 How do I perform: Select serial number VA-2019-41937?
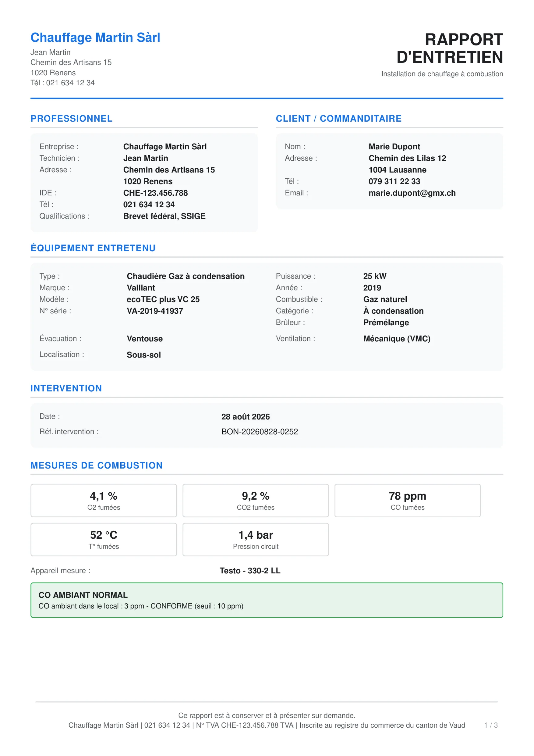point(155,311)
